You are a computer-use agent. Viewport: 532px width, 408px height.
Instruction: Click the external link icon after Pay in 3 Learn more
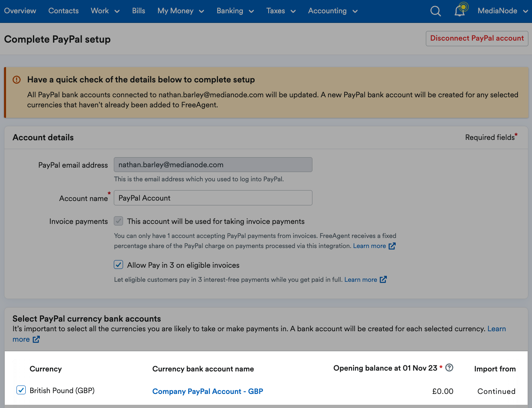click(383, 279)
